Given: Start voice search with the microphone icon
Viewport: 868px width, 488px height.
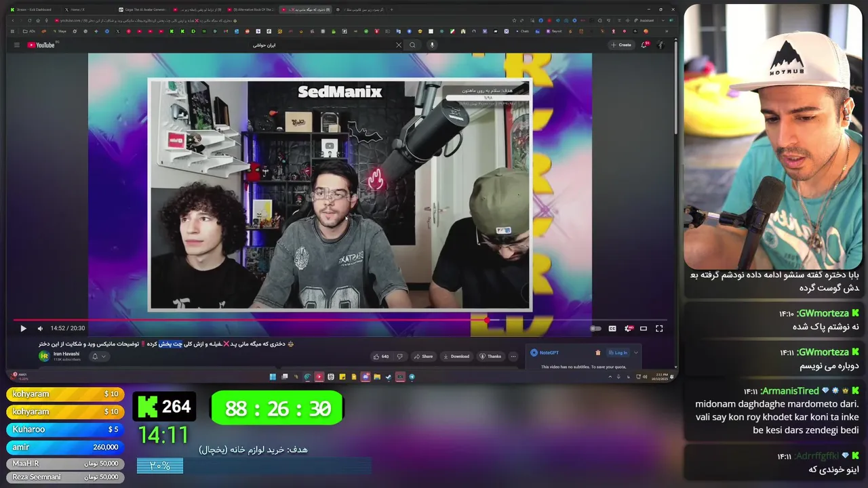Looking at the screenshot, I should pyautogui.click(x=432, y=45).
